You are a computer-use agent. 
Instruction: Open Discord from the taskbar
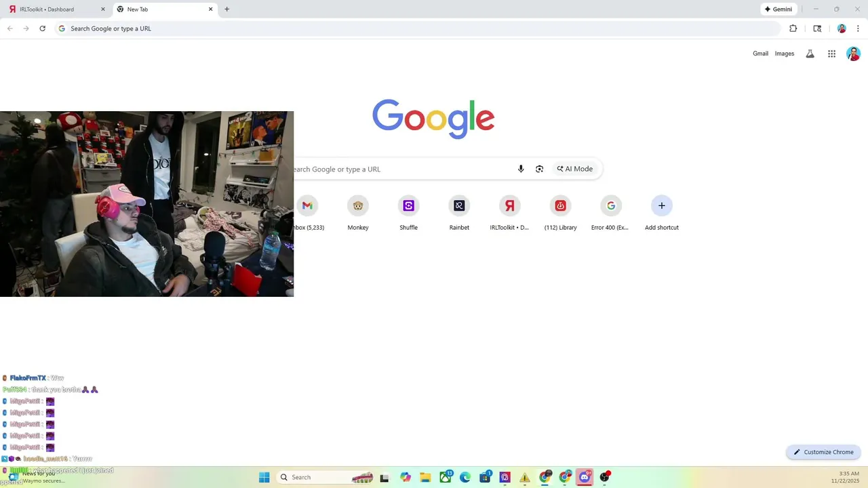click(585, 477)
